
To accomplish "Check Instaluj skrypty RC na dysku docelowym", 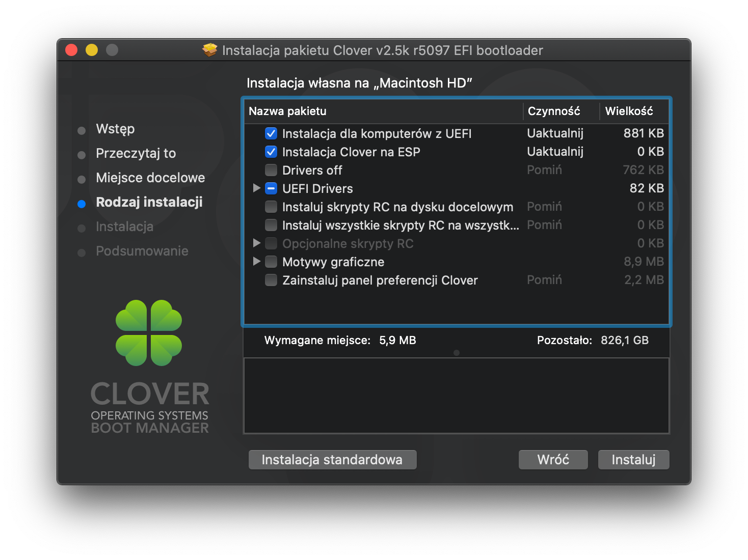I will click(271, 207).
